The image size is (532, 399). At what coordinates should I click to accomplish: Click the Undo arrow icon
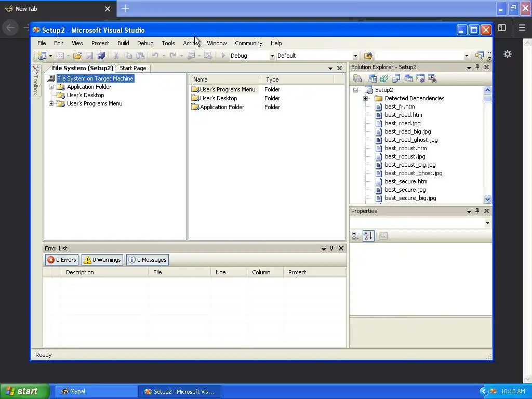[x=155, y=55]
